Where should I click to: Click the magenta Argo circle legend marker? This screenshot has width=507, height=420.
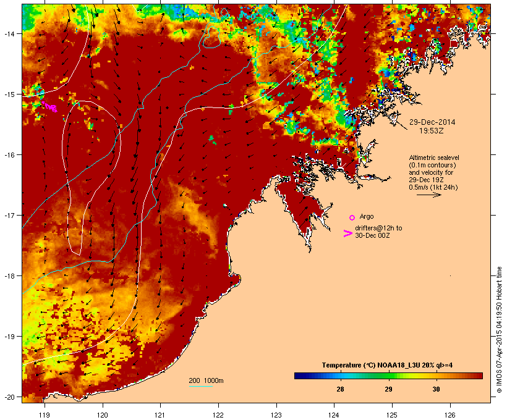(x=352, y=218)
